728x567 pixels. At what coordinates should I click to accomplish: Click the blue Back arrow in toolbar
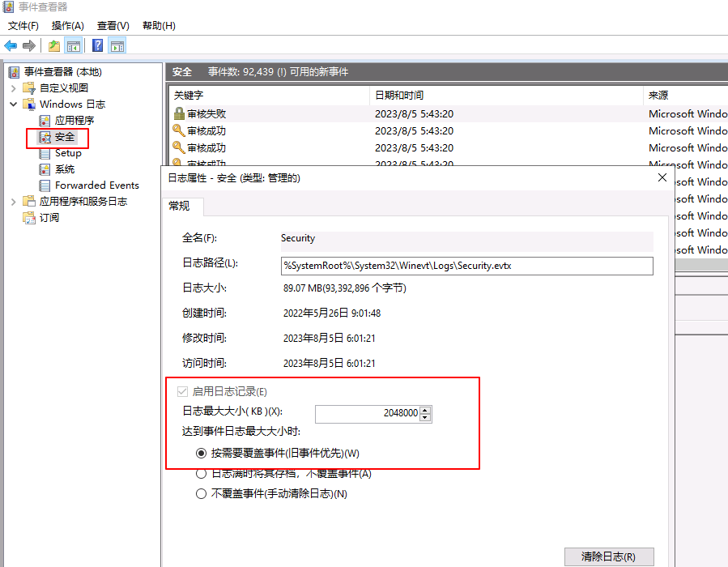coord(11,46)
